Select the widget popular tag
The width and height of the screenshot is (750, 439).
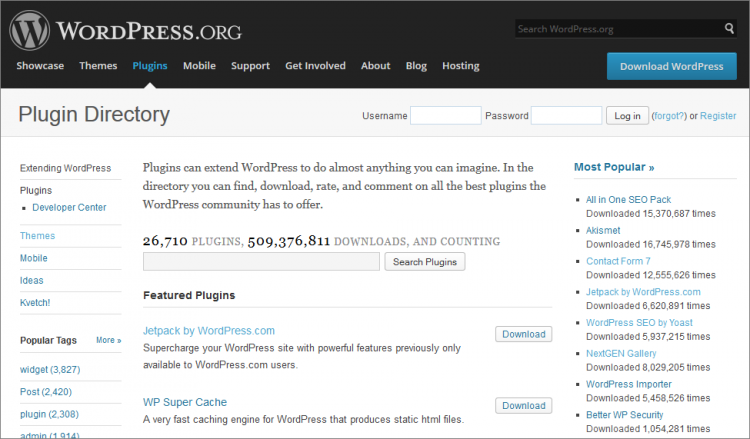[x=49, y=370]
